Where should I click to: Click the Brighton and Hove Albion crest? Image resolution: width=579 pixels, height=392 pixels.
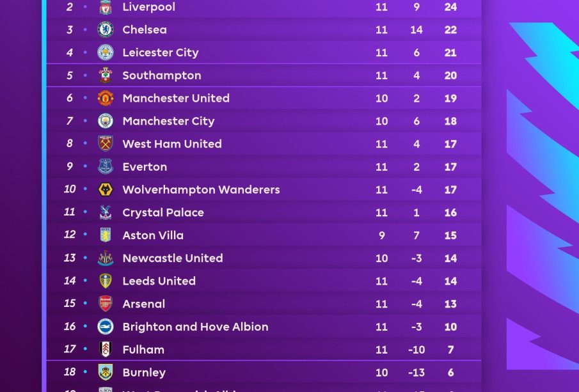[x=106, y=327]
